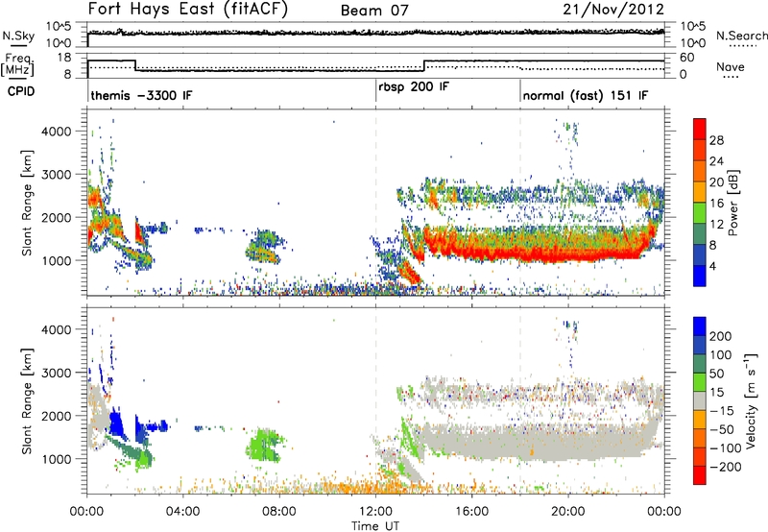Screen dimensions: 768x532
Task: Click the '16' tick on power scale
Action: point(716,204)
